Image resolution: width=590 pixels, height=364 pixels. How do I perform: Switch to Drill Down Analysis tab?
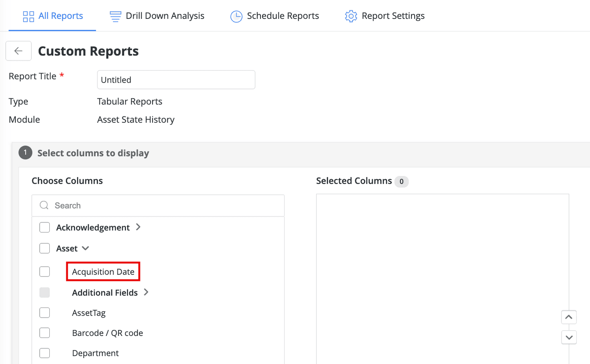pyautogui.click(x=165, y=16)
